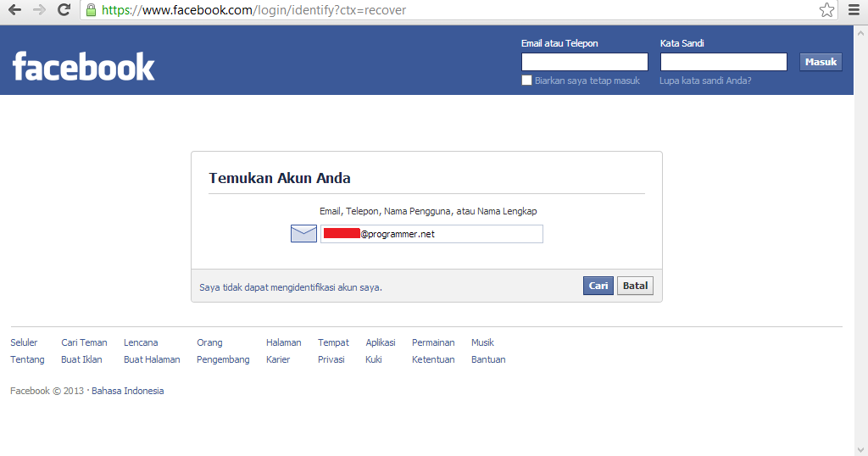Click 'Email, Telepon, Nama Pengguna, atau Nama Lengkap' label
Screen dimensions: 868x456
coord(428,211)
